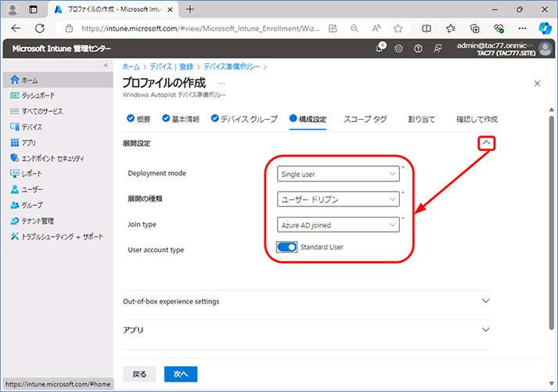Screen dimensions: 558x392
Task: Switch to the 割り当て tab
Action: point(421,119)
